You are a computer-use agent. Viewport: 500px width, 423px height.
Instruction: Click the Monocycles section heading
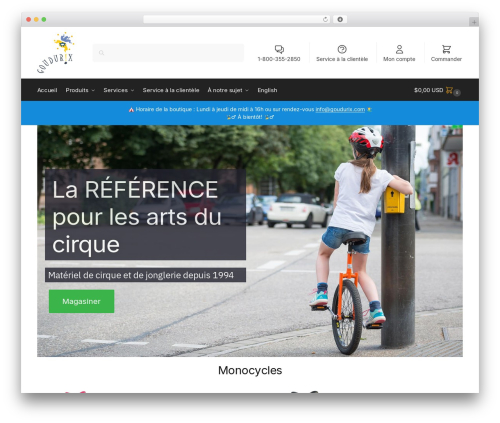250,370
